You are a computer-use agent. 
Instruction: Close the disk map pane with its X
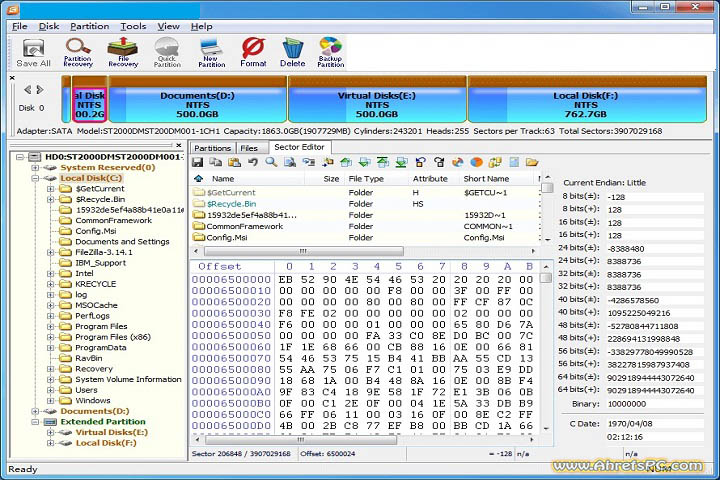(x=12, y=78)
